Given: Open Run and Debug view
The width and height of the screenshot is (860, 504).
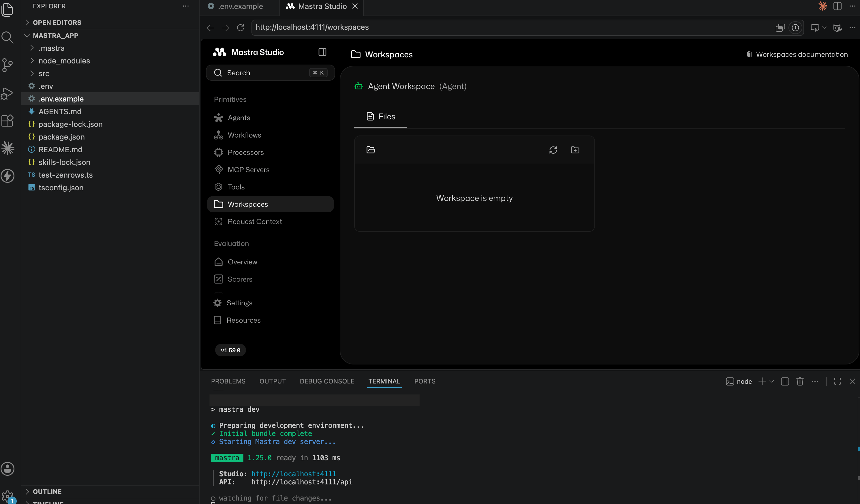Looking at the screenshot, I should tap(7, 93).
